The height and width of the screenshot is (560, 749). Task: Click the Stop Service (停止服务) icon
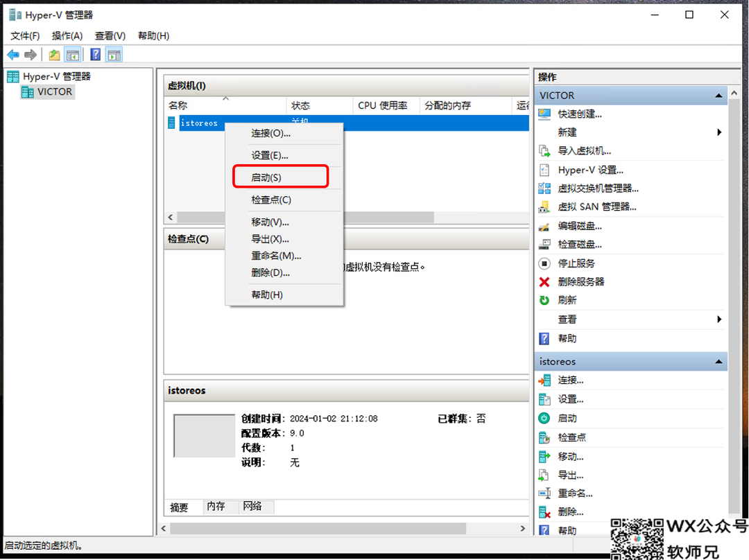544,263
